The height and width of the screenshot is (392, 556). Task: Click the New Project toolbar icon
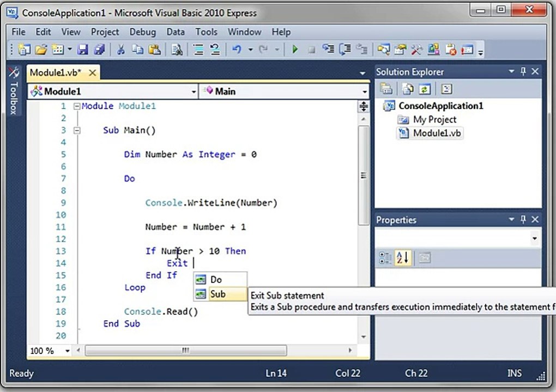point(24,49)
